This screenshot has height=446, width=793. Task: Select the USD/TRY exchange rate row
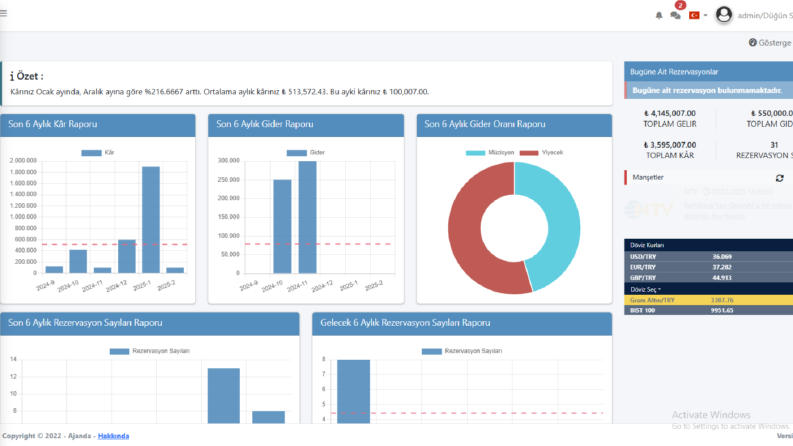click(709, 256)
